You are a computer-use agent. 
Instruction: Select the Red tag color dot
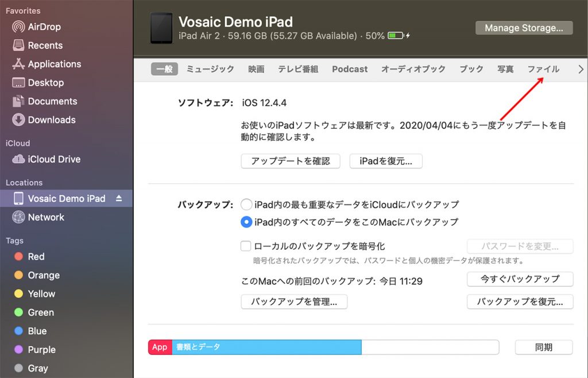tap(18, 257)
